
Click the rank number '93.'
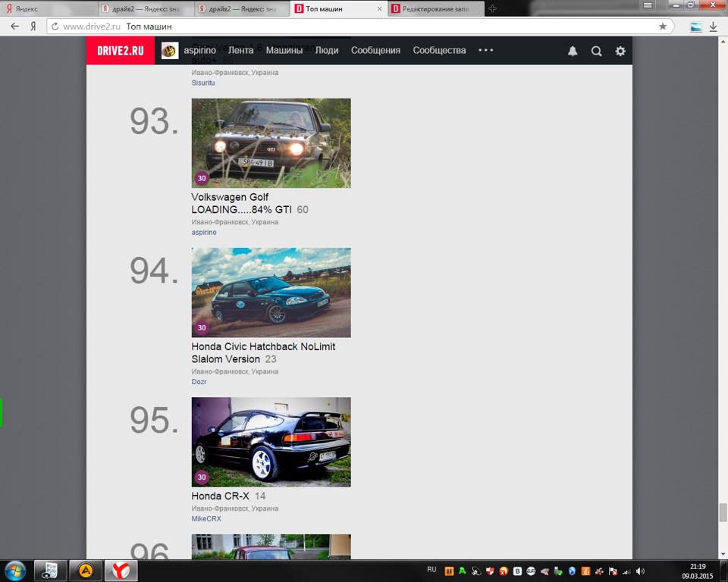click(x=154, y=121)
